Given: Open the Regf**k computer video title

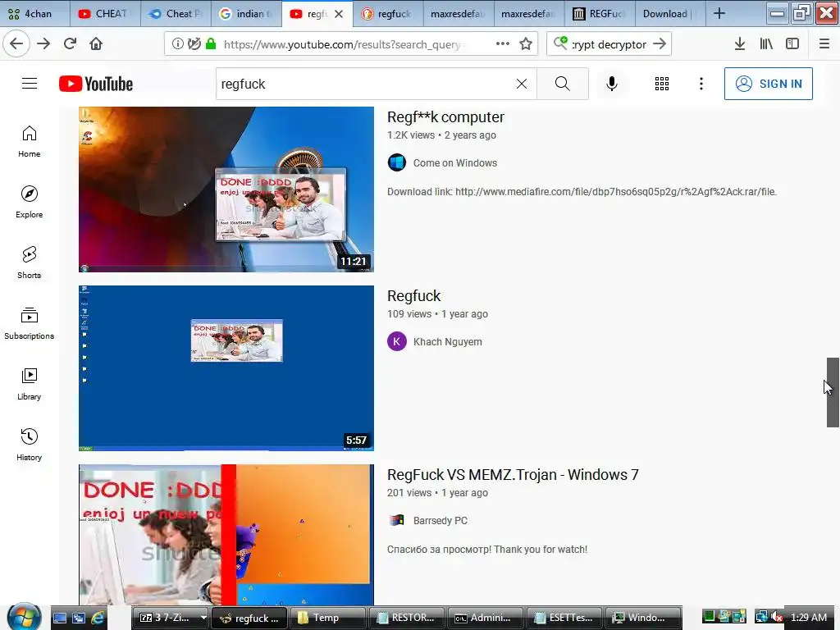Looking at the screenshot, I should 445,117.
